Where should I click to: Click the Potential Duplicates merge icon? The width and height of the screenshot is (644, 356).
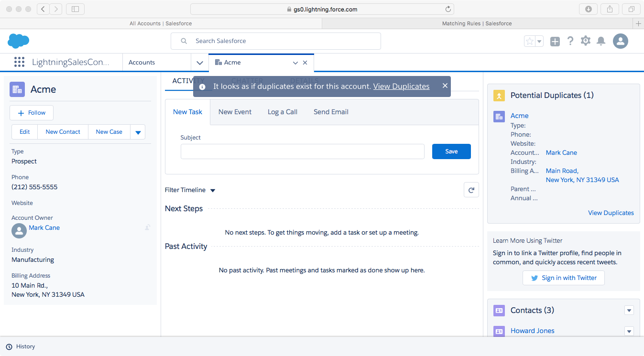(x=499, y=96)
